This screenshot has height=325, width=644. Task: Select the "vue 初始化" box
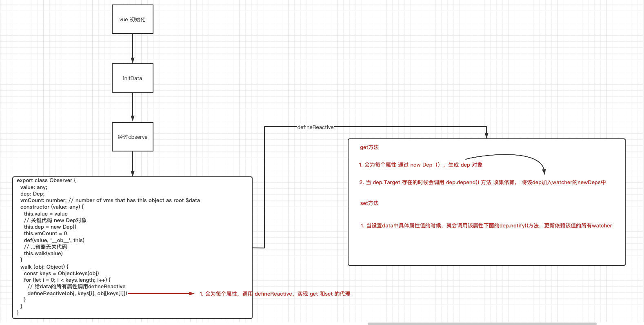[133, 19]
